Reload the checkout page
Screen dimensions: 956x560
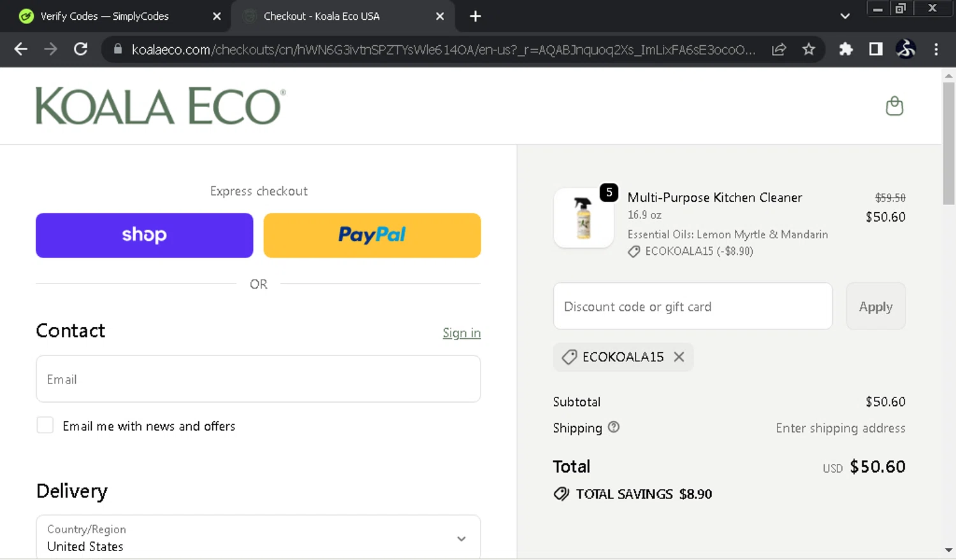click(80, 49)
